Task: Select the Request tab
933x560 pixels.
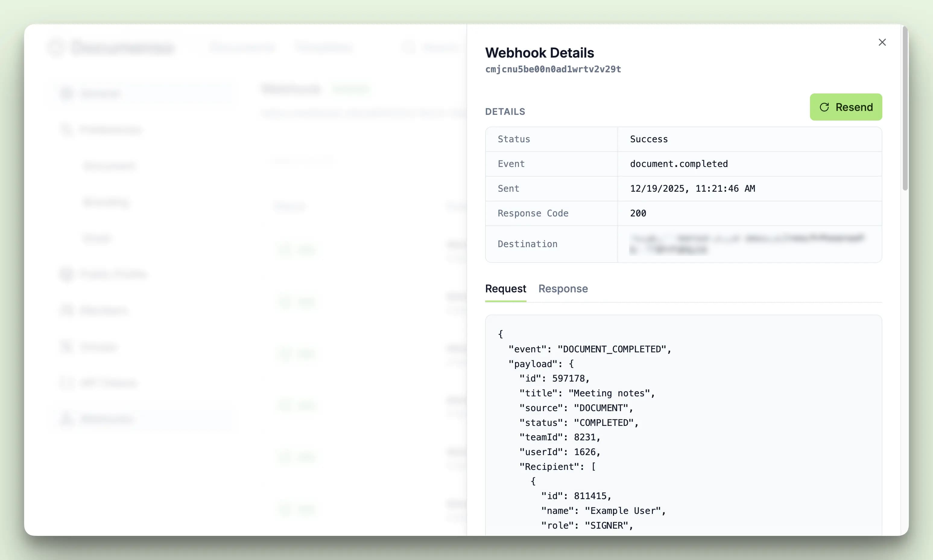Action: [505, 289]
